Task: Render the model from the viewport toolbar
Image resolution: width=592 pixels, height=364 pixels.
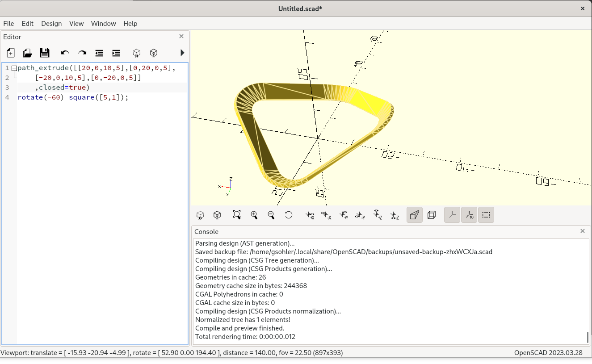Action: pos(217,215)
